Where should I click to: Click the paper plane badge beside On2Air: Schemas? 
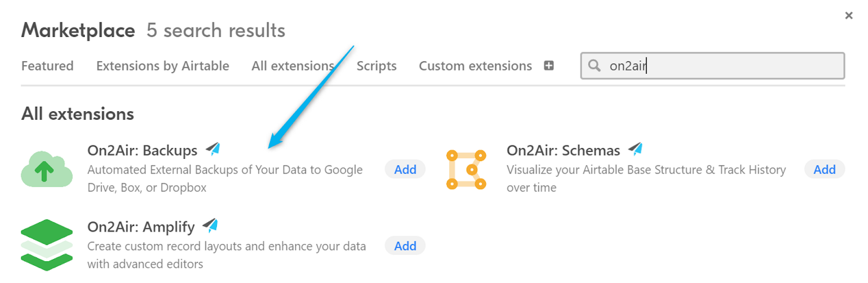635,149
